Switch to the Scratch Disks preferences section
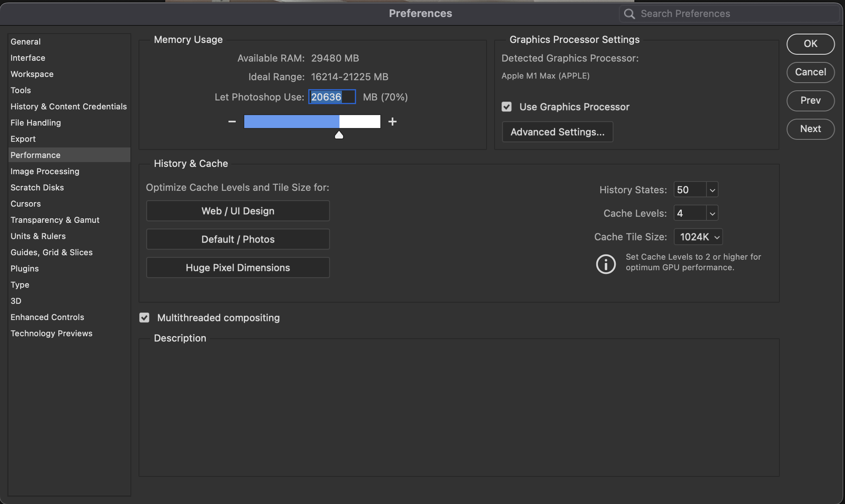This screenshot has width=845, height=504. tap(37, 187)
